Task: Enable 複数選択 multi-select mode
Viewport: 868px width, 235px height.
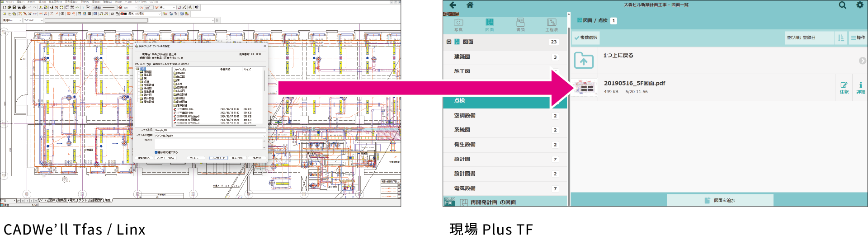Action: point(585,38)
